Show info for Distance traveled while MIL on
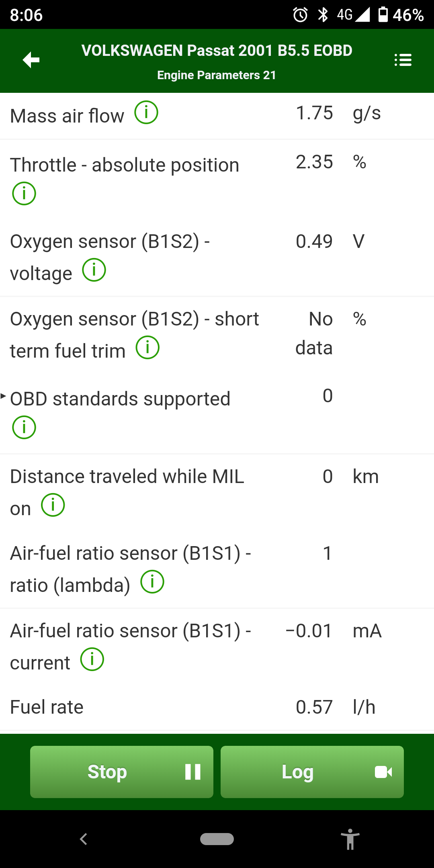434x868 pixels. [53, 505]
